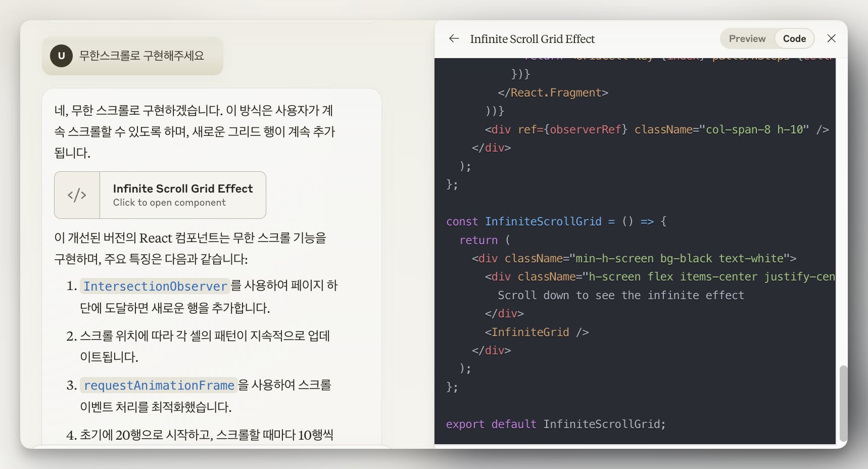Close the Infinite Scroll Grid Effect panel
This screenshot has width=868, height=469.
tap(831, 38)
